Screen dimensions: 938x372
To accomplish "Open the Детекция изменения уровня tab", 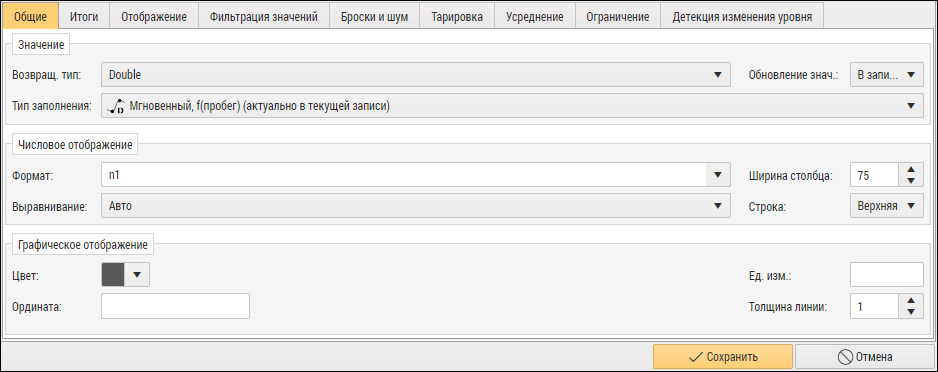I will [x=742, y=17].
